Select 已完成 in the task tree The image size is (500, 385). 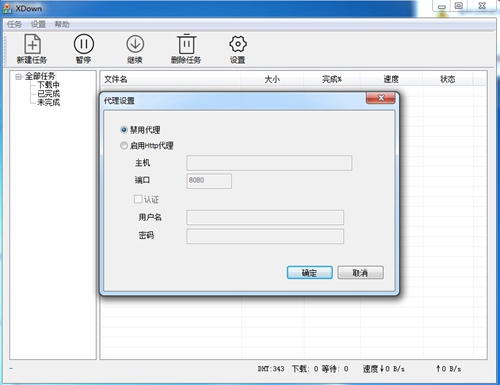tap(48, 93)
